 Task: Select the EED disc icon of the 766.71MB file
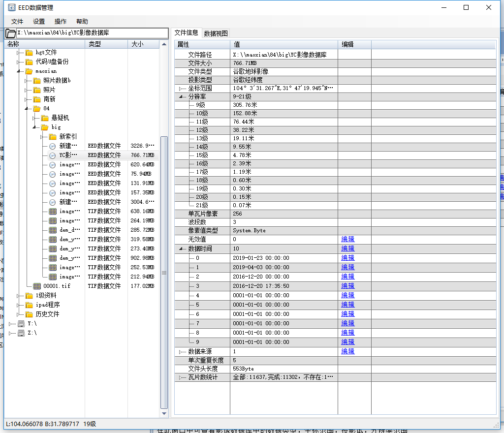coord(53,155)
